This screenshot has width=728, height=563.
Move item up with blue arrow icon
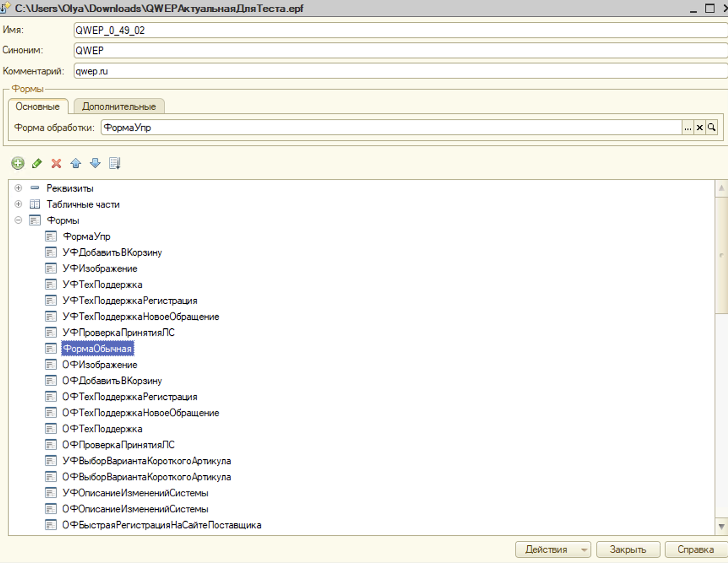[x=76, y=163]
